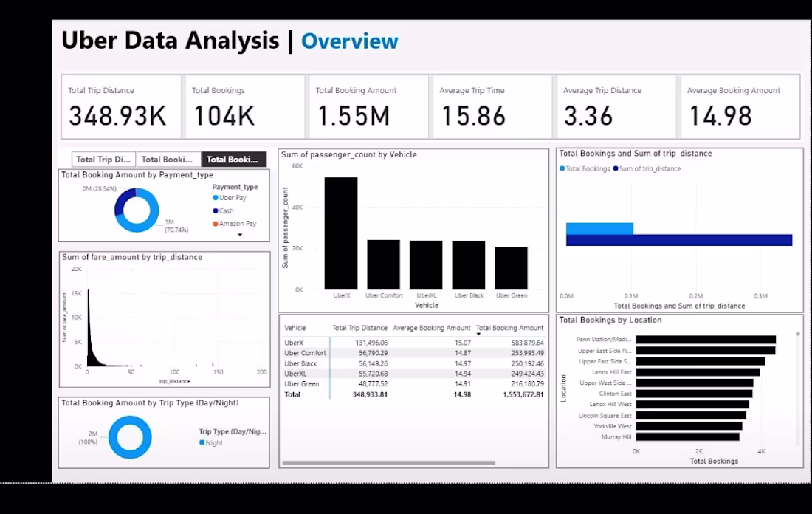The width and height of the screenshot is (812, 514).
Task: Select the Total Trip Distance tab button
Action: 103,159
